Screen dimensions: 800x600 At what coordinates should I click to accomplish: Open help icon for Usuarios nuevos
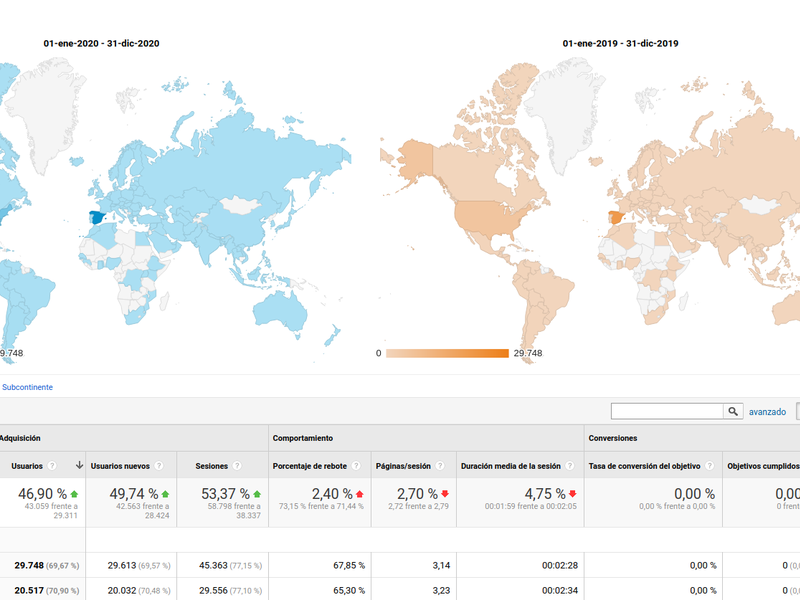[x=159, y=466]
